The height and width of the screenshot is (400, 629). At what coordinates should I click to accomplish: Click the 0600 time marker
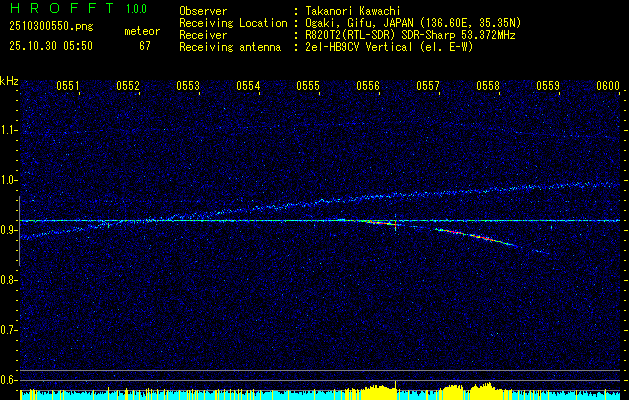pyautogui.click(x=608, y=86)
